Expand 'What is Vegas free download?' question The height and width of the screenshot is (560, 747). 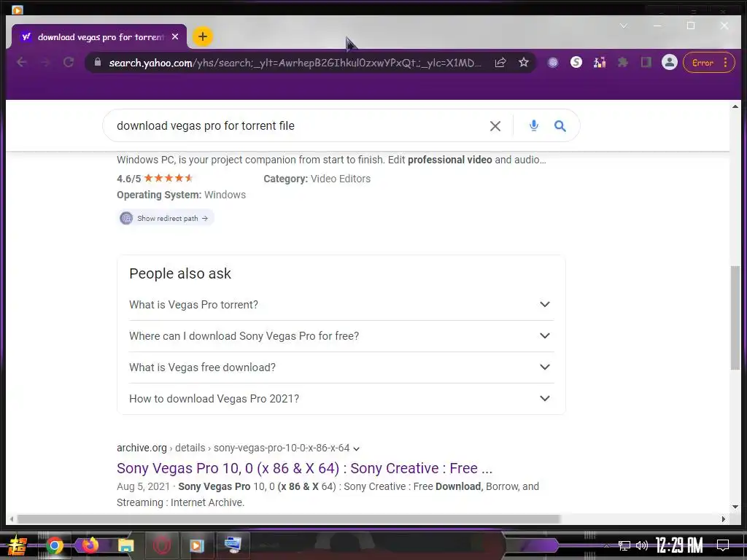[341, 367]
